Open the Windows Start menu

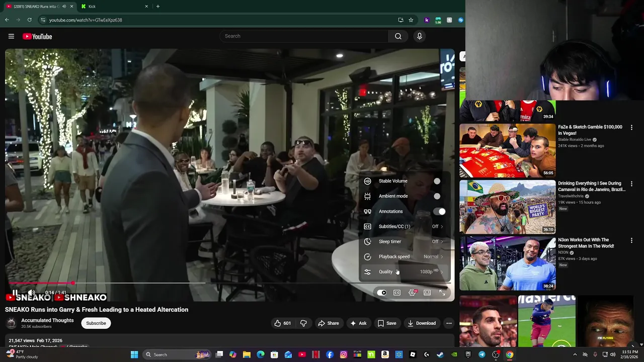point(134,354)
